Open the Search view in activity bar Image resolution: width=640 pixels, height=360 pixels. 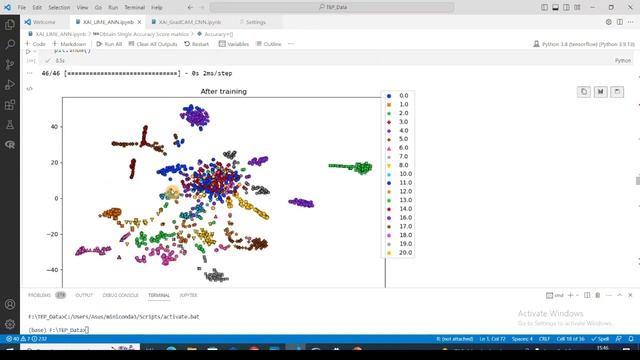click(10, 44)
